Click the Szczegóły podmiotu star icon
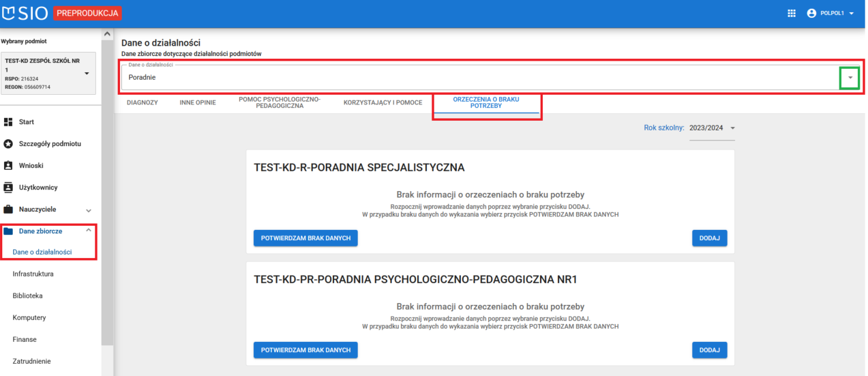This screenshot has height=376, width=868. point(8,144)
